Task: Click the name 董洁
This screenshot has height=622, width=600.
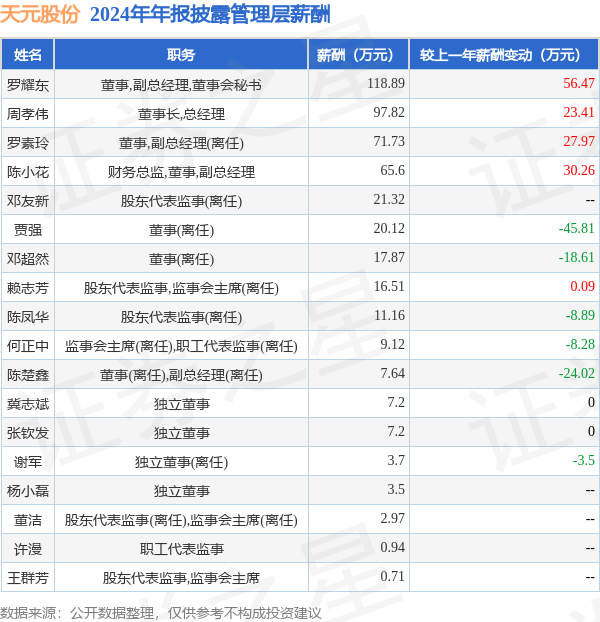Action: pos(28,520)
